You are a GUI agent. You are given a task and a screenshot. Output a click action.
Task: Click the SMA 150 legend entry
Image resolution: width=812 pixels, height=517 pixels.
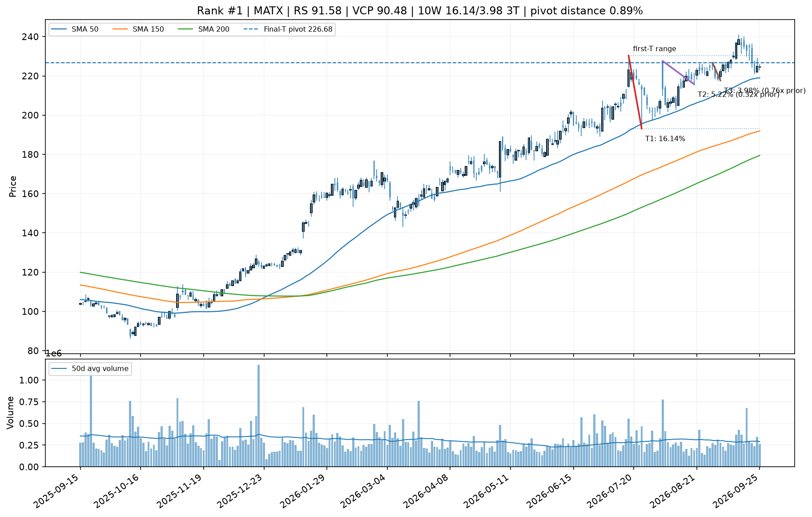point(137,29)
